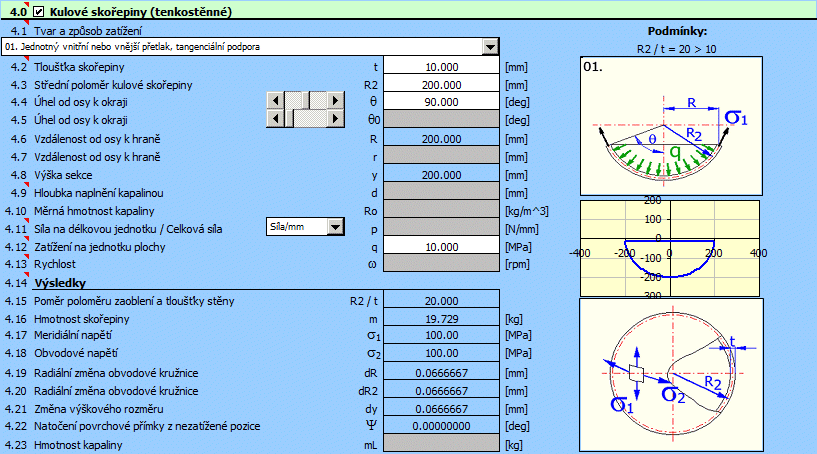Toggle the Kulové skořepiny section checkbox
The width and height of the screenshot is (817, 454).
[39, 11]
